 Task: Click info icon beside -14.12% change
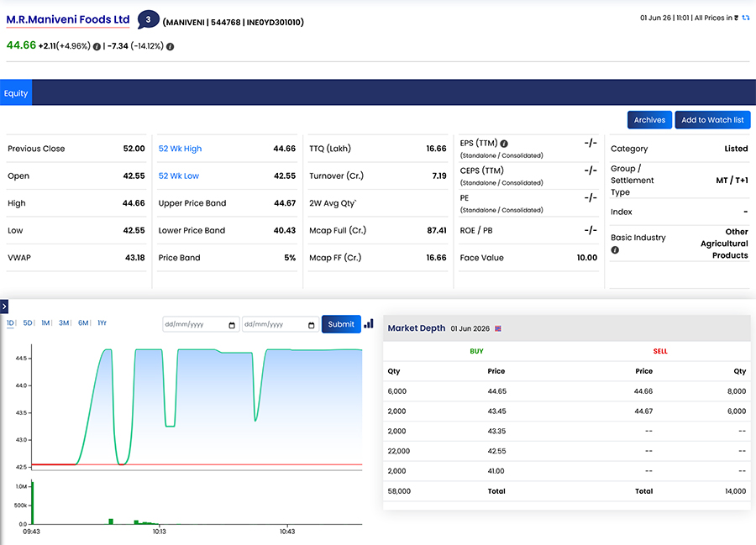(171, 47)
